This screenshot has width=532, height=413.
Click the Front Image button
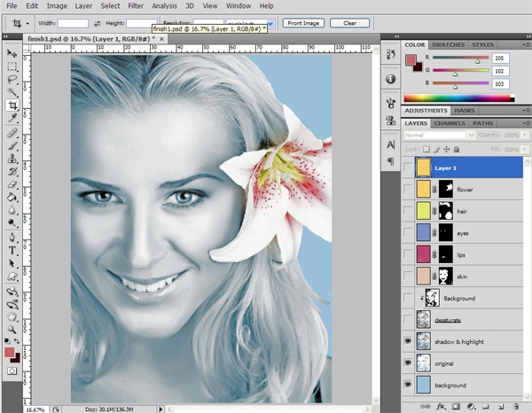click(303, 23)
